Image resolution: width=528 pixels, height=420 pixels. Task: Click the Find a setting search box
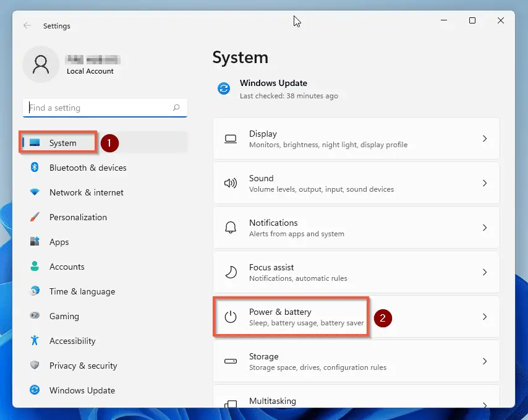click(104, 108)
